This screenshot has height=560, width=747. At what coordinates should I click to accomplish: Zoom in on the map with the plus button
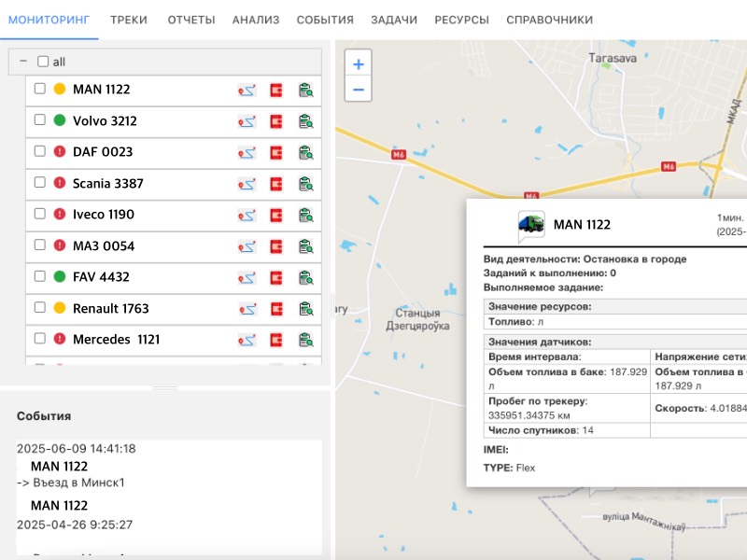[x=358, y=63]
